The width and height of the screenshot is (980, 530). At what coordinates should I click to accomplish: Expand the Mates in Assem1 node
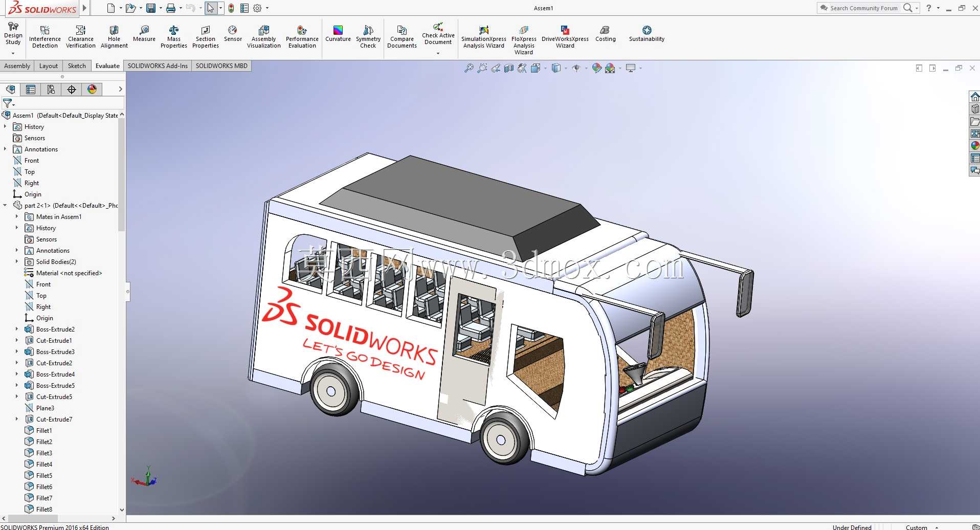click(x=17, y=216)
